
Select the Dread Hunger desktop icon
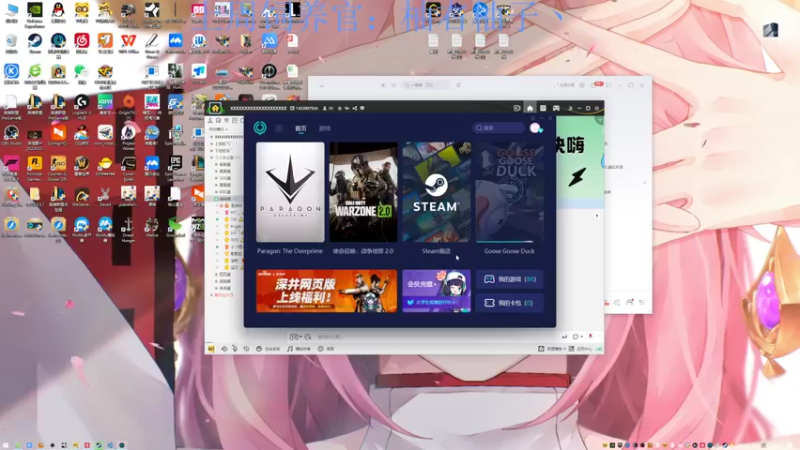click(x=129, y=229)
